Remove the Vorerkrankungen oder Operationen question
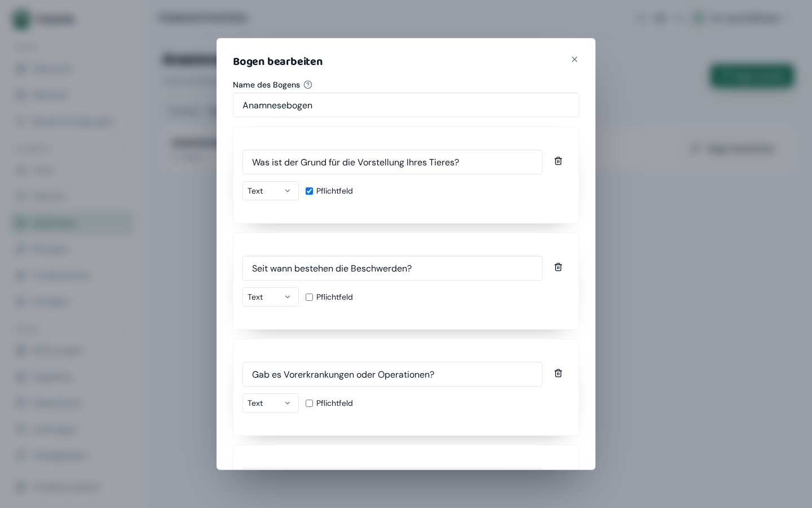This screenshot has height=508, width=812. pos(558,374)
